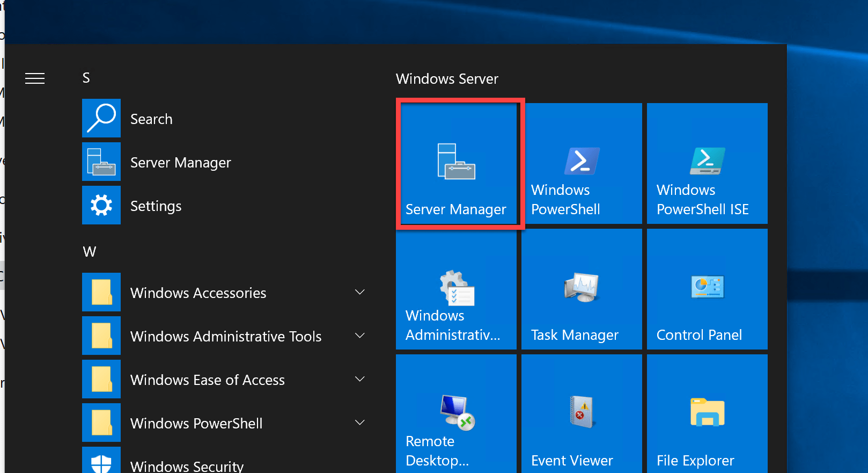
Task: Open the Control Panel tile
Action: (707, 289)
